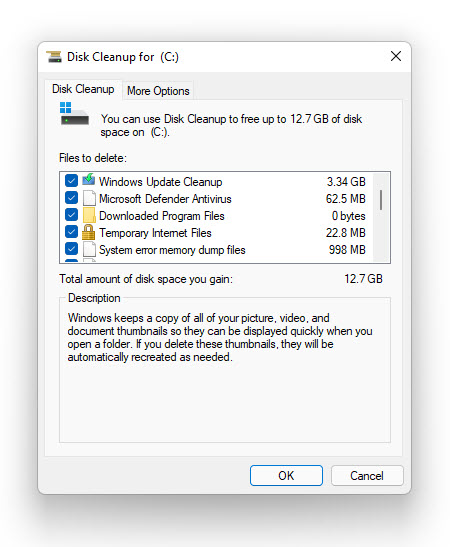Click the Files to delete label

click(93, 158)
